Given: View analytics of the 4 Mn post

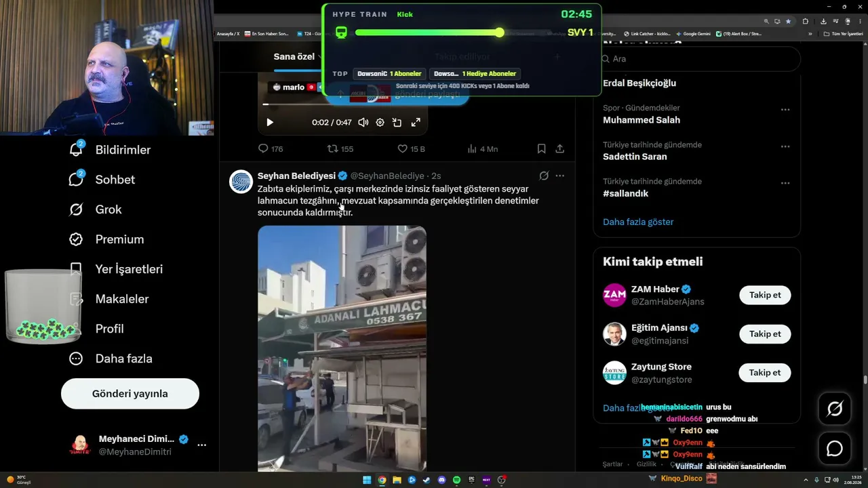Looking at the screenshot, I should pos(483,148).
